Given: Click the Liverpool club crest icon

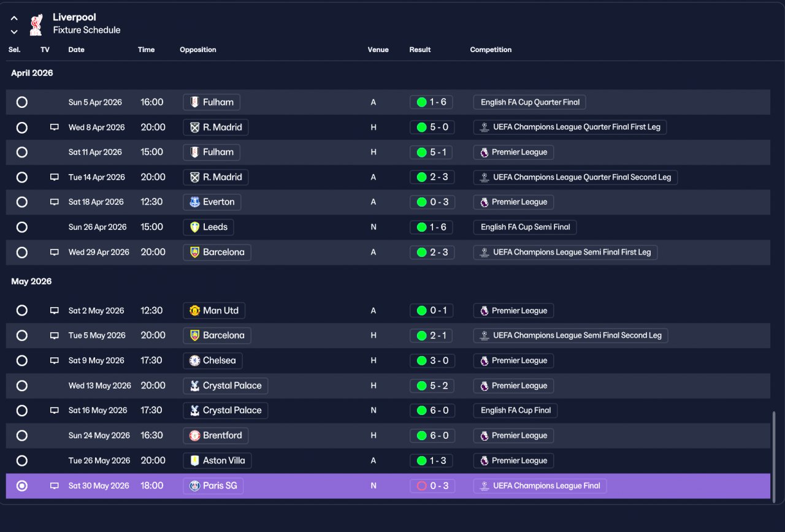Looking at the screenshot, I should tap(36, 25).
